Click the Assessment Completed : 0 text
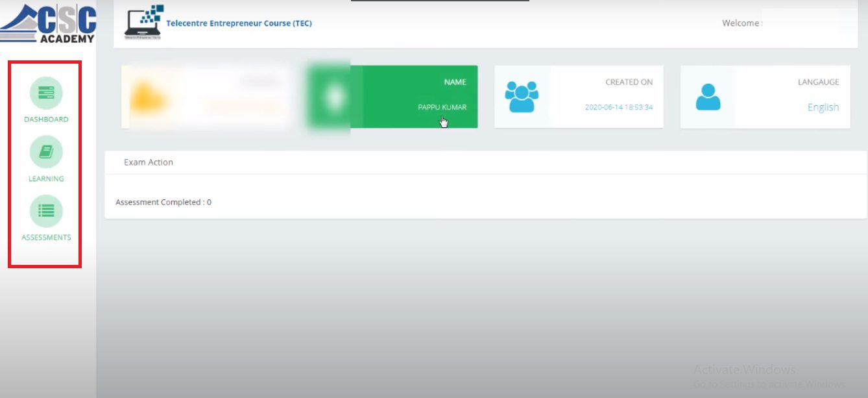 tap(163, 202)
